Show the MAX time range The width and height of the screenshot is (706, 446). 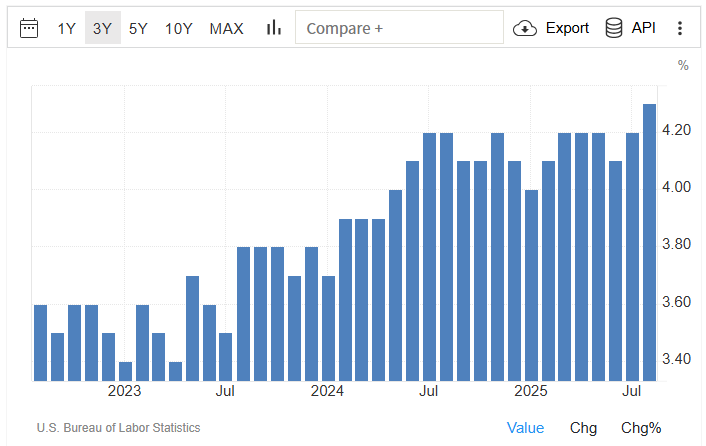[x=226, y=28]
